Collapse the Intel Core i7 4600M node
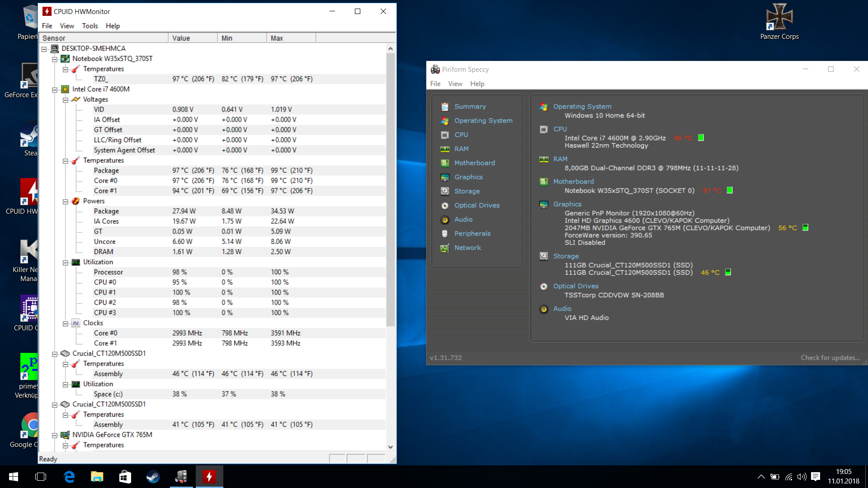This screenshot has height=488, width=868. pos(55,89)
